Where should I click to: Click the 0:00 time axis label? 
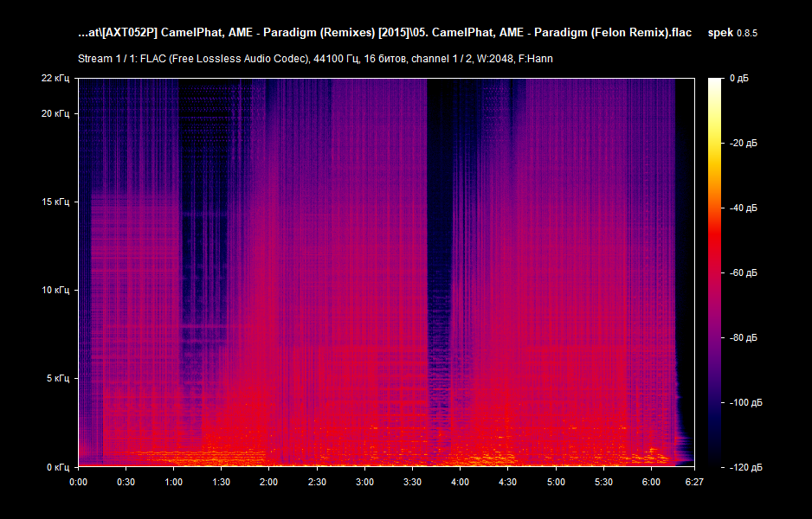(78, 483)
